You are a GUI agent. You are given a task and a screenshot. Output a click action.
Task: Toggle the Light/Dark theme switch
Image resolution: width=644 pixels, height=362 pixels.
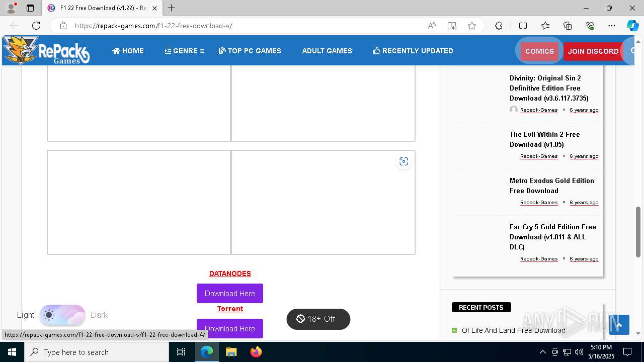[62, 315]
